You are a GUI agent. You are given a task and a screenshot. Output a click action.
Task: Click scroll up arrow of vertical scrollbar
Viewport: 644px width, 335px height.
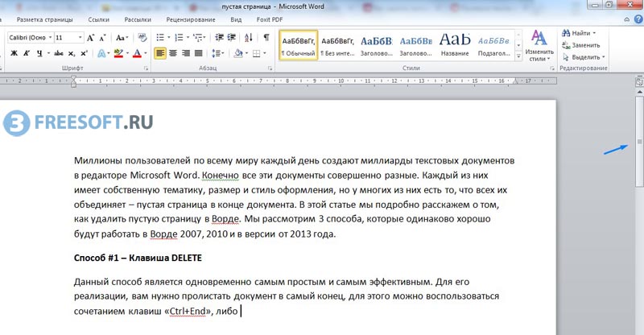pyautogui.click(x=639, y=92)
